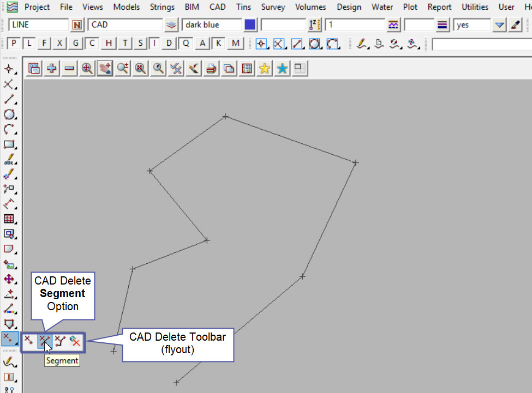Click the View menu icon in view toolbar
This screenshot has width=532, height=393.
pyautogui.click(x=34, y=69)
